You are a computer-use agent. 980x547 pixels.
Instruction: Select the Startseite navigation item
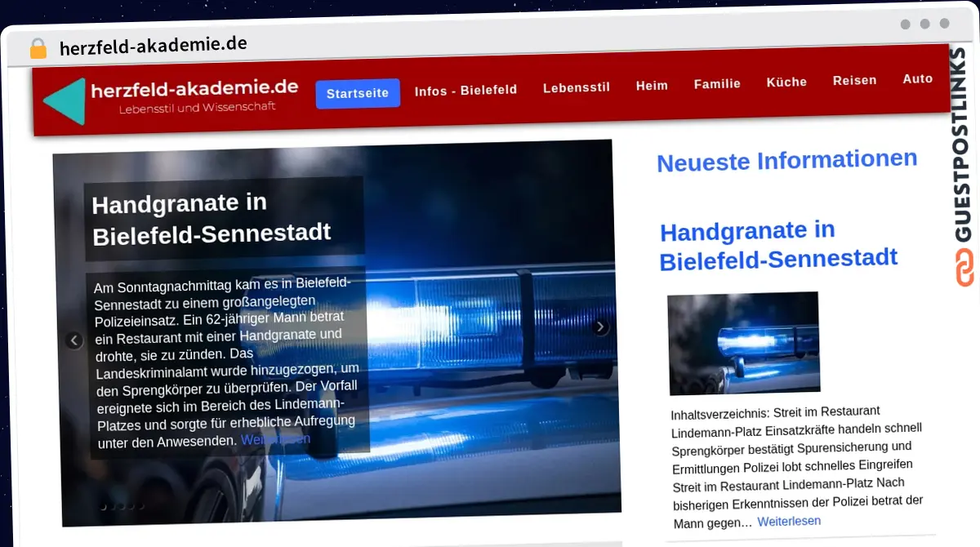point(358,93)
